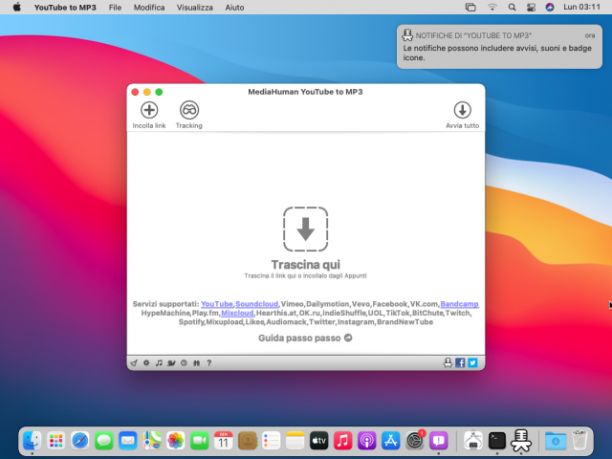
Task: Open Maps from the Dock
Action: pos(151,441)
